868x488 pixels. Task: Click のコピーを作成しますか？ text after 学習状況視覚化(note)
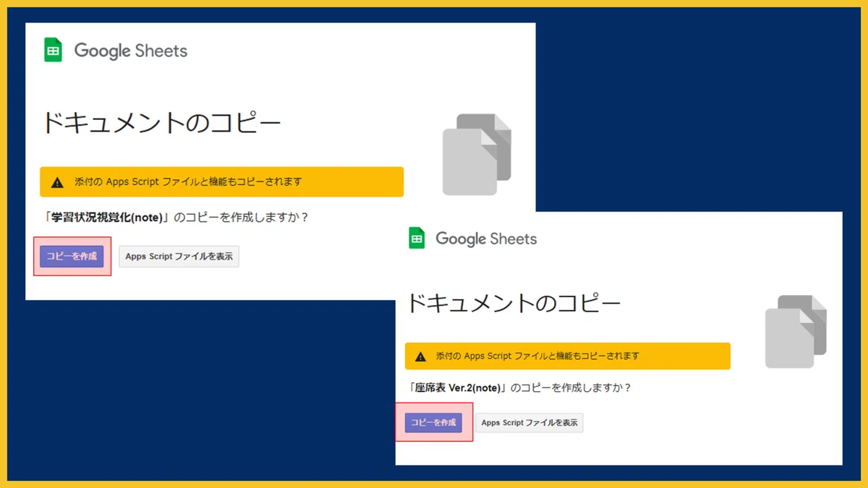click(242, 218)
